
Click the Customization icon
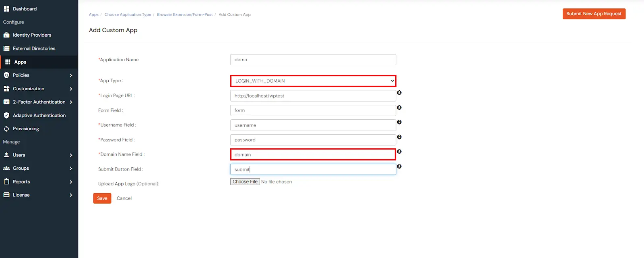(6, 89)
